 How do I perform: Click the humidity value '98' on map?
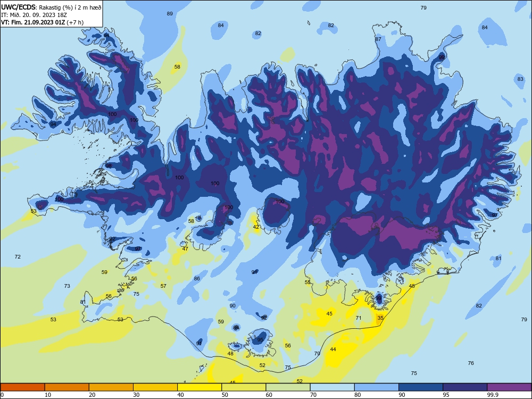pyautogui.click(x=108, y=166)
